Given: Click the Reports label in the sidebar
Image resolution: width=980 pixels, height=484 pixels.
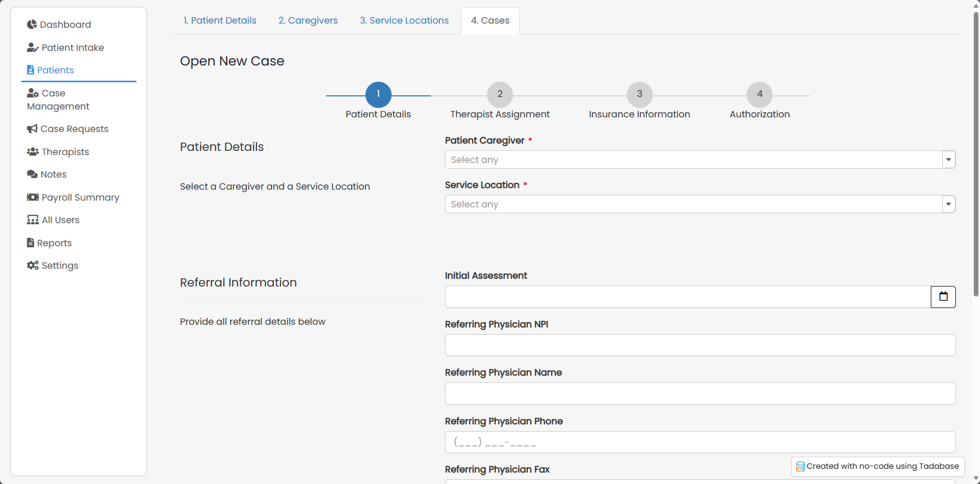Looking at the screenshot, I should click(54, 243).
